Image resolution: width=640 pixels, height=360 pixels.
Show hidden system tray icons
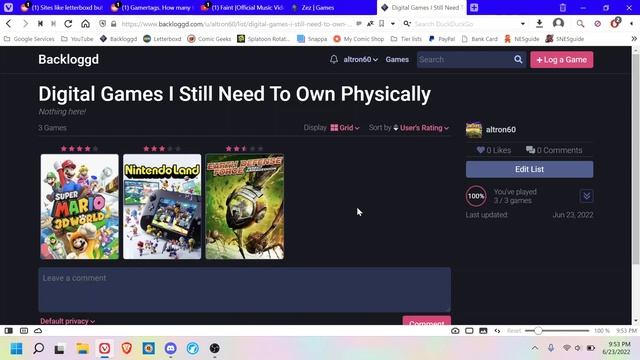tap(535, 348)
